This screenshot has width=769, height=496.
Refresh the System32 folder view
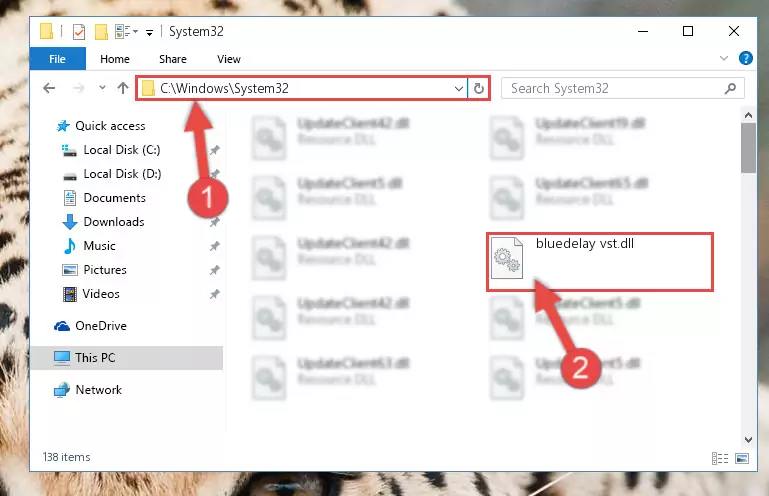click(479, 88)
